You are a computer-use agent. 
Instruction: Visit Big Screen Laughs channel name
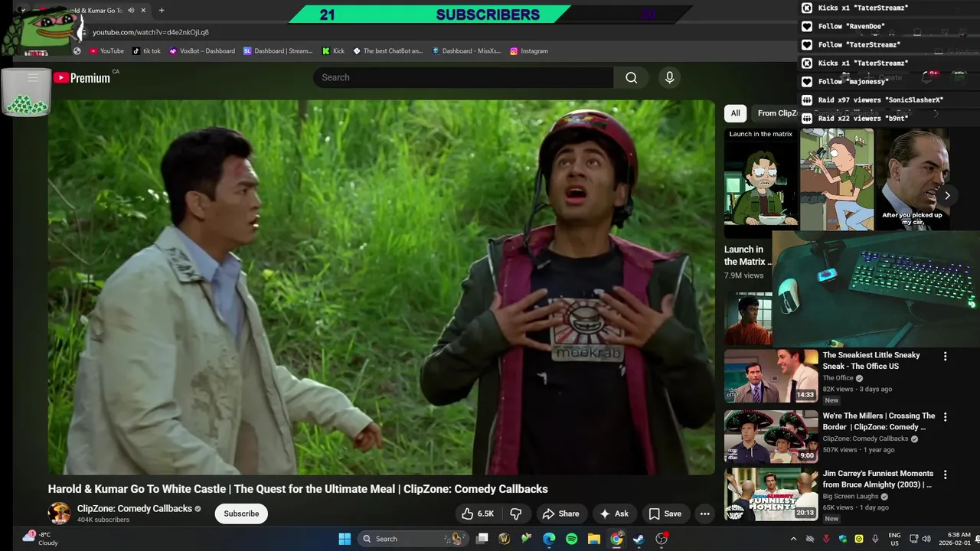[851, 496]
